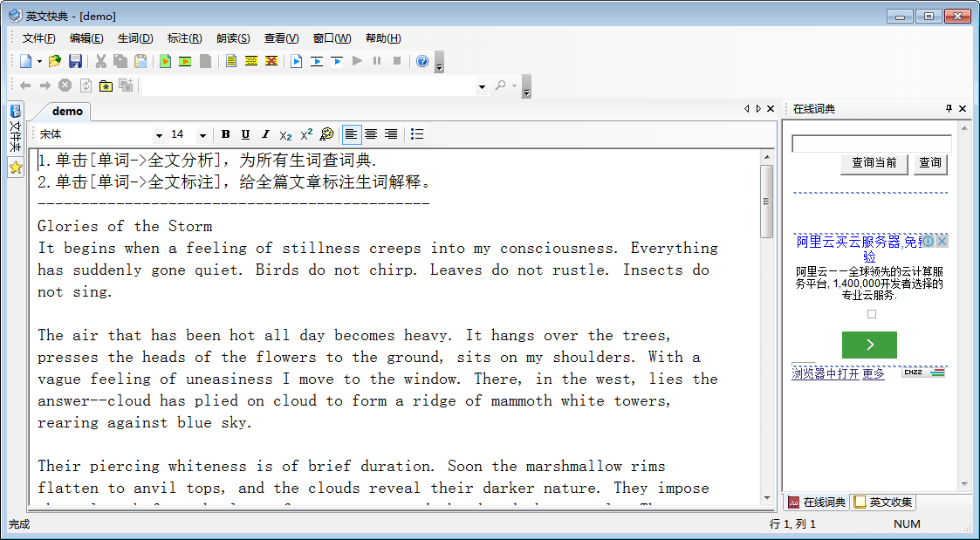The image size is (980, 540).
Task: Pin the 在线词典 panel
Action: [x=949, y=109]
